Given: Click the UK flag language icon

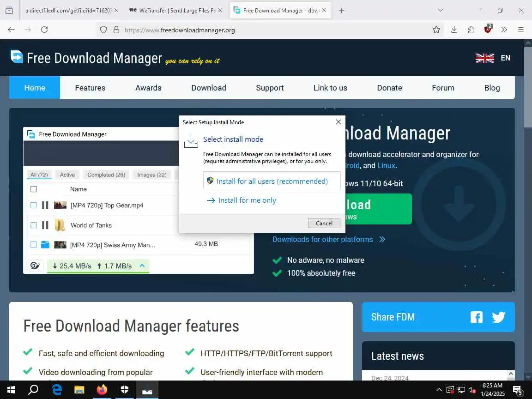Looking at the screenshot, I should (484, 58).
